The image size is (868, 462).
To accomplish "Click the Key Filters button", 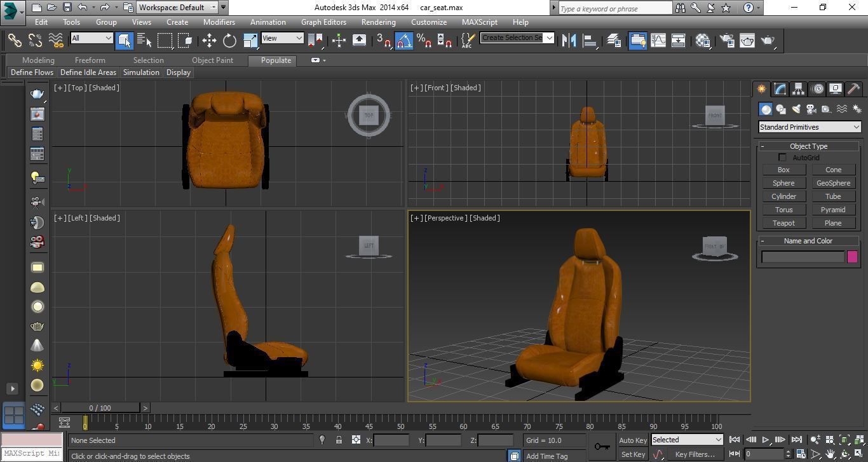I will [x=695, y=454].
